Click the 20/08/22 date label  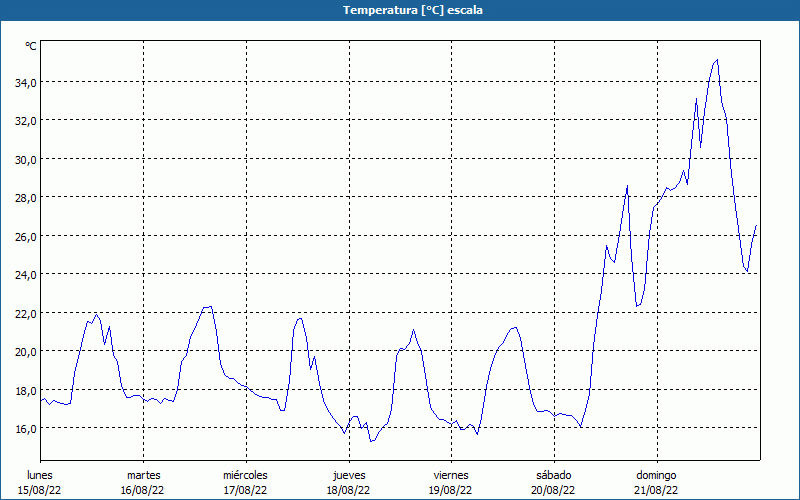pos(553,490)
